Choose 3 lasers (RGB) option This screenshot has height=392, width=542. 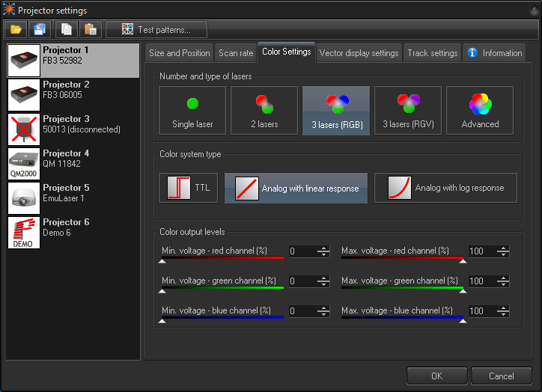click(x=336, y=110)
